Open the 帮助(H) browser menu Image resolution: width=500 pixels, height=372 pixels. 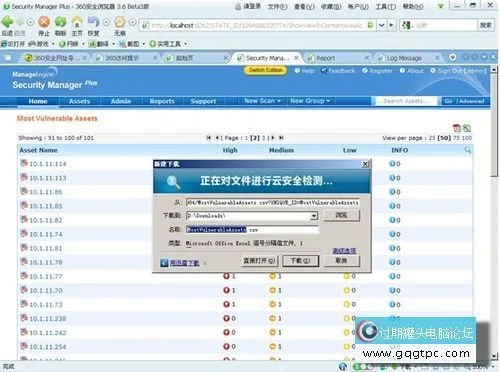point(413,6)
